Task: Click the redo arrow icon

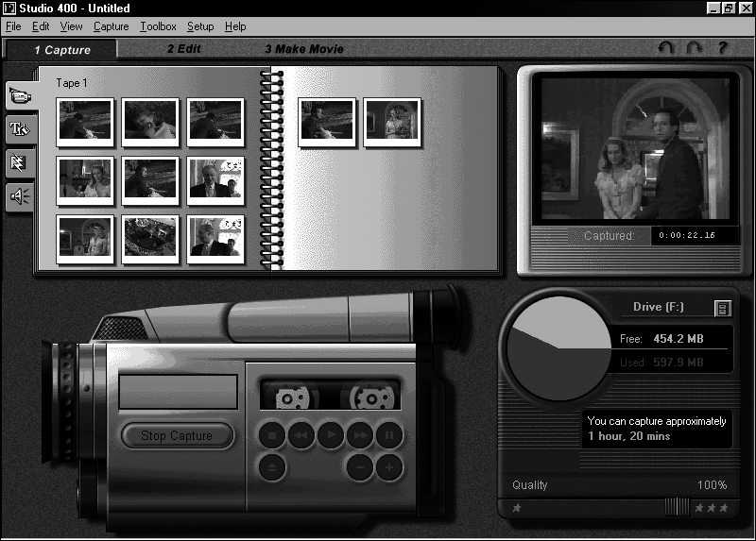Action: 695,48
